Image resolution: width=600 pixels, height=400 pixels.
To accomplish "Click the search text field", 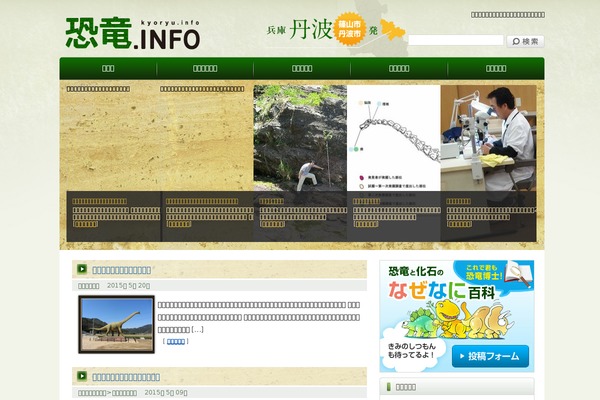I will (x=456, y=40).
